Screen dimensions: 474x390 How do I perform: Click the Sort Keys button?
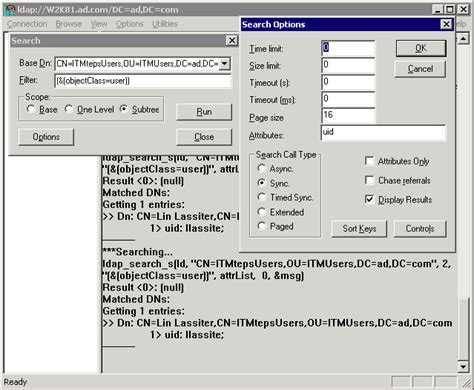359,229
